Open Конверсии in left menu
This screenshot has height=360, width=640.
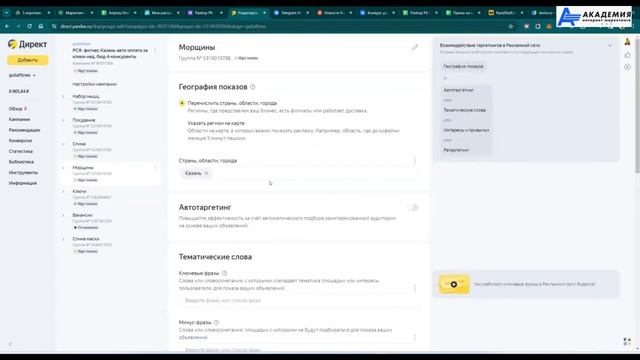20,140
